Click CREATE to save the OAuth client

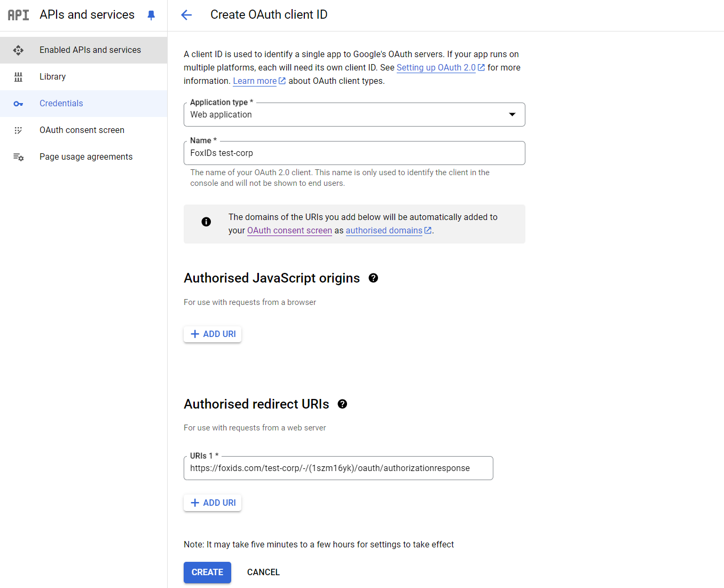(207, 572)
